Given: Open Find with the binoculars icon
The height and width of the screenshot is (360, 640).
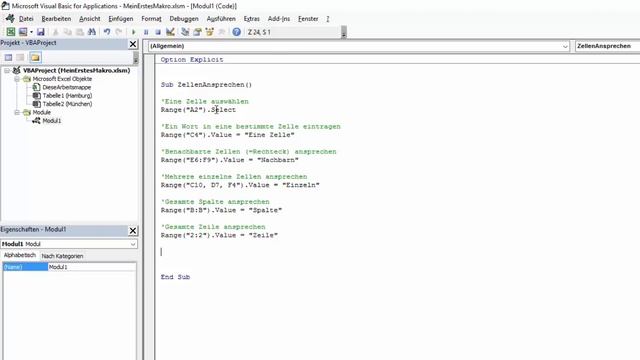Looking at the screenshot, I should click(x=92, y=32).
